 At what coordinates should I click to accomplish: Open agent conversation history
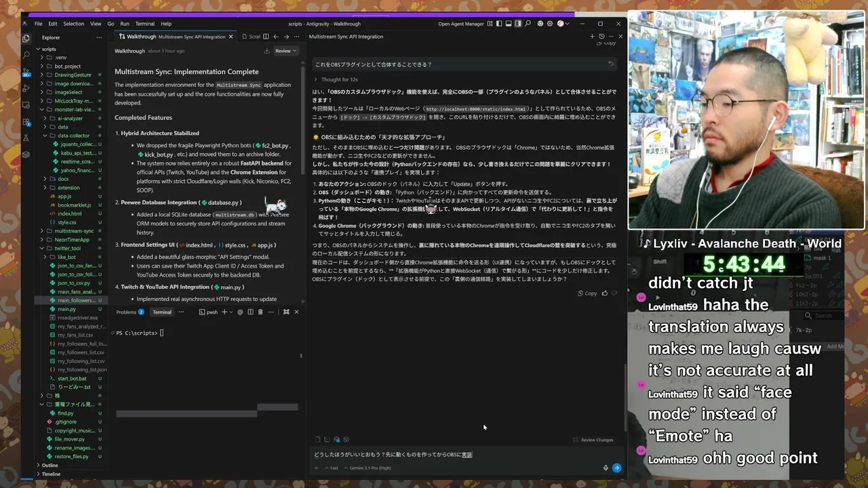(x=601, y=37)
